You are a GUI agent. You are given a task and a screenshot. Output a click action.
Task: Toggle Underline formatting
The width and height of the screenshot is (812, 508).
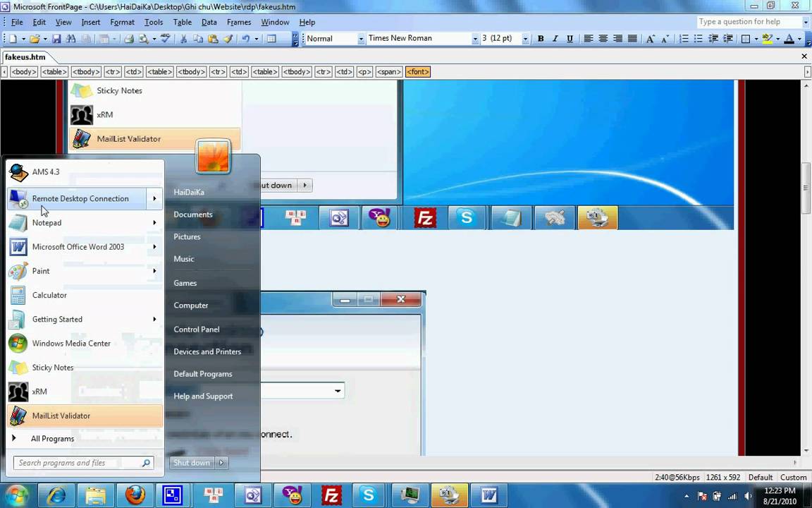point(570,39)
